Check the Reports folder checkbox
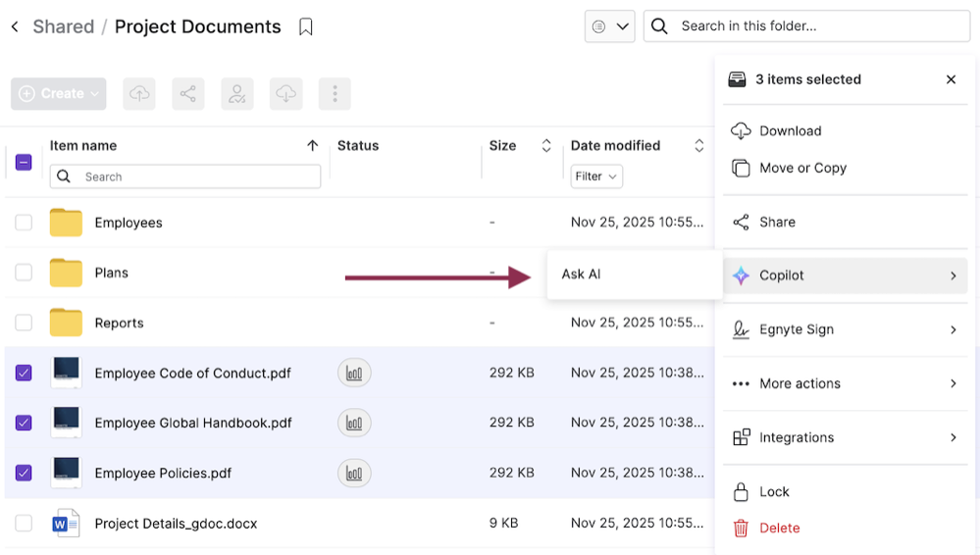This screenshot has height=555, width=980. coord(24,323)
